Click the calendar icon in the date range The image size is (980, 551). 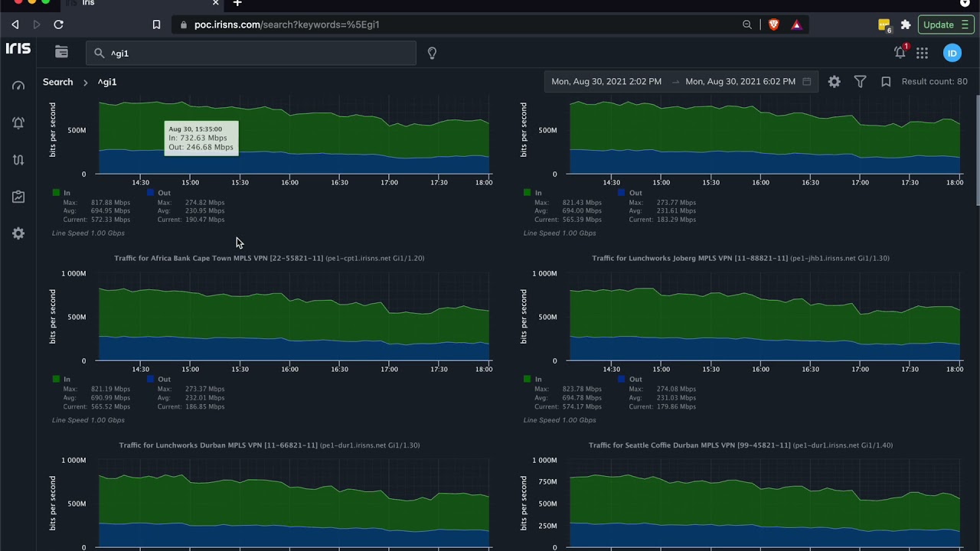pos(807,81)
